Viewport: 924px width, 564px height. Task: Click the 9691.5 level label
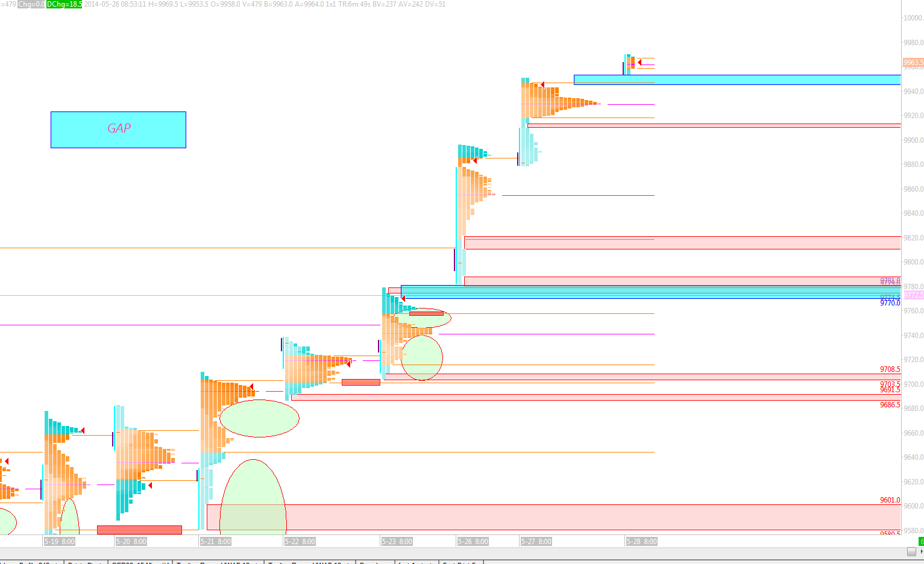click(x=890, y=390)
